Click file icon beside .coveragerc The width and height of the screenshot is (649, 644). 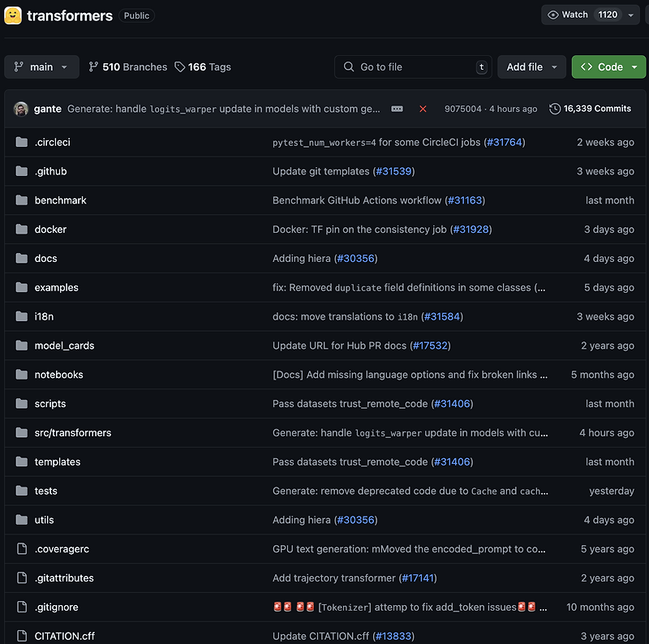click(22, 549)
